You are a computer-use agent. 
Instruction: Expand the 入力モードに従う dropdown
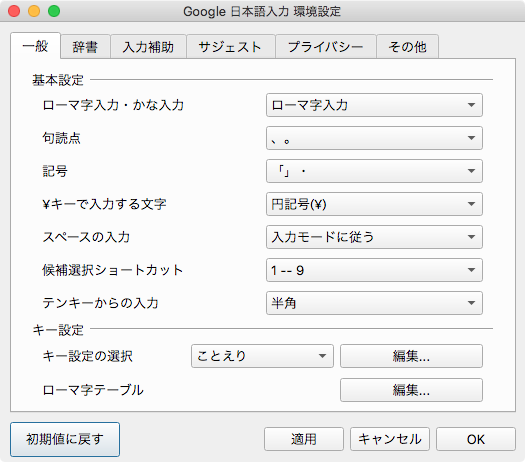point(374,237)
